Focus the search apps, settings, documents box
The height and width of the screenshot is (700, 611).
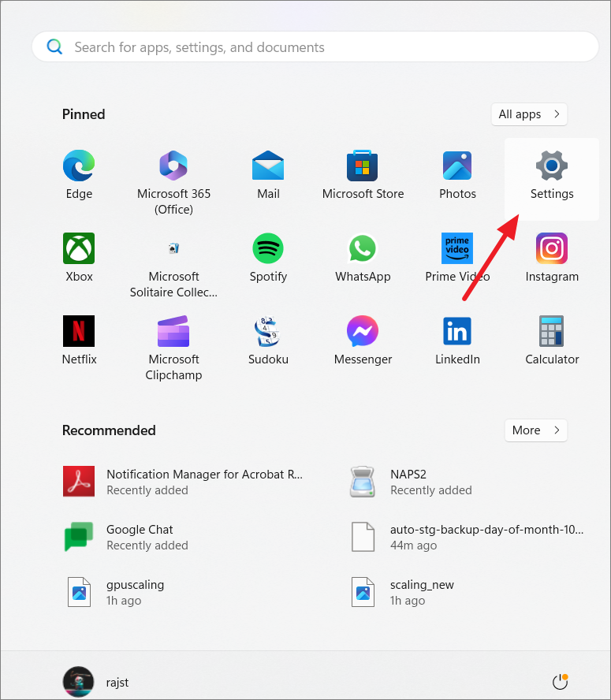(x=315, y=47)
